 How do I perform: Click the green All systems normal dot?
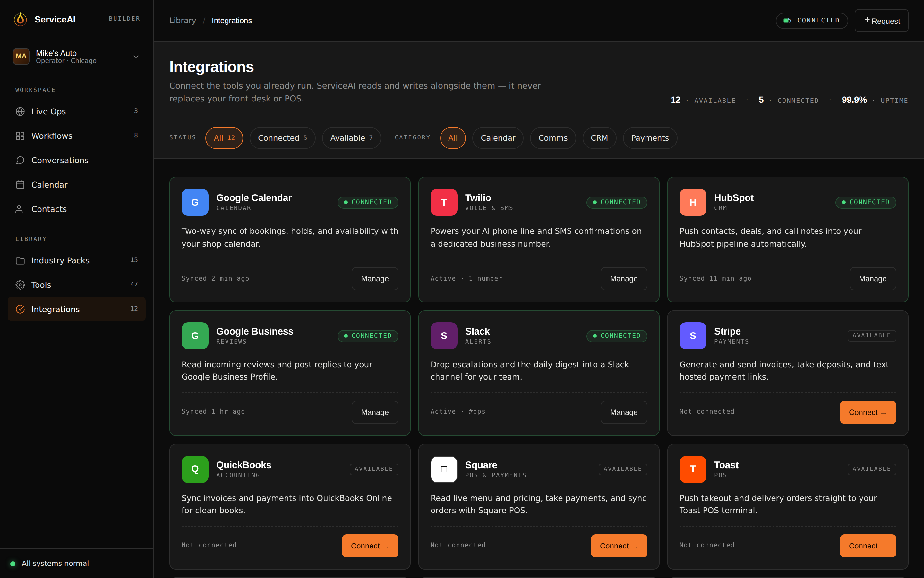pos(13,564)
